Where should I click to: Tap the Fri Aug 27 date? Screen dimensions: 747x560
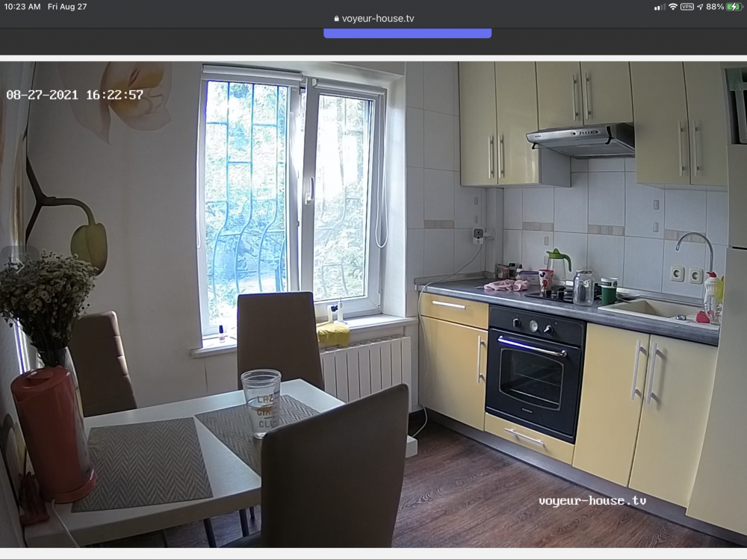[x=67, y=7]
